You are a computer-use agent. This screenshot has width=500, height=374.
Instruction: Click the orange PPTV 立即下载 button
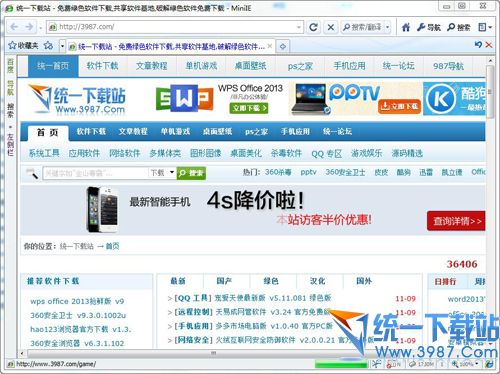coord(399,107)
